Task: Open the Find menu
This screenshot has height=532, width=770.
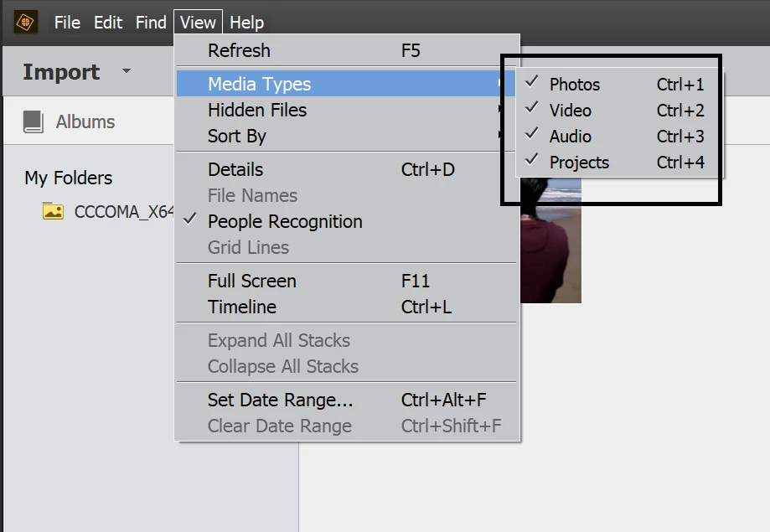Action: point(151,23)
